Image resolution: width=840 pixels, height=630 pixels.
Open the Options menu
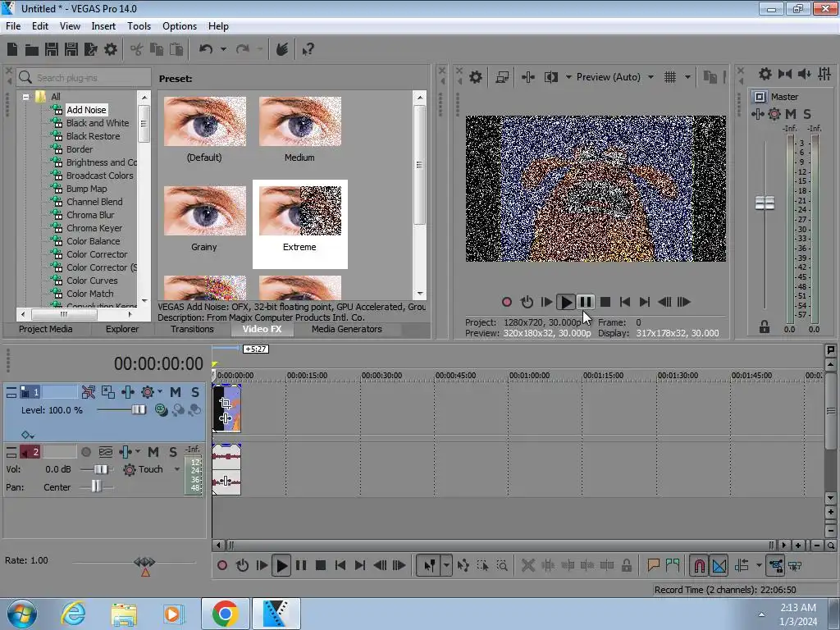(180, 26)
